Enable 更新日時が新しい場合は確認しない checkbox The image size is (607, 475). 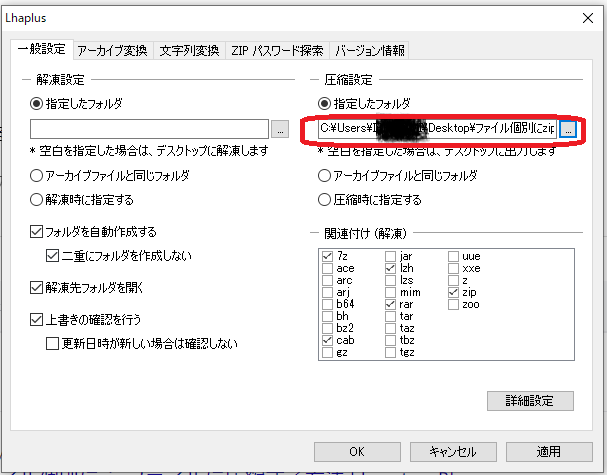(53, 344)
